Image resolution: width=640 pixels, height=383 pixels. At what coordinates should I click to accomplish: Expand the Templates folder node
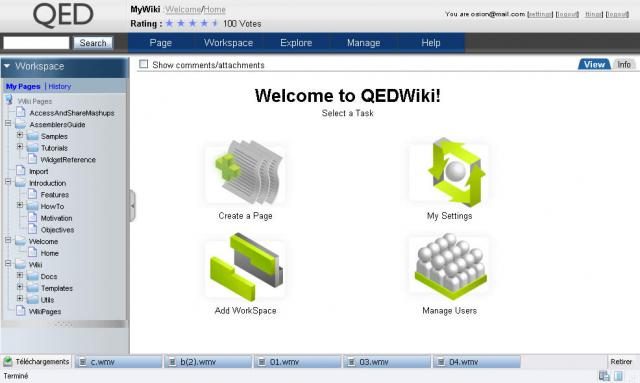click(x=20, y=287)
